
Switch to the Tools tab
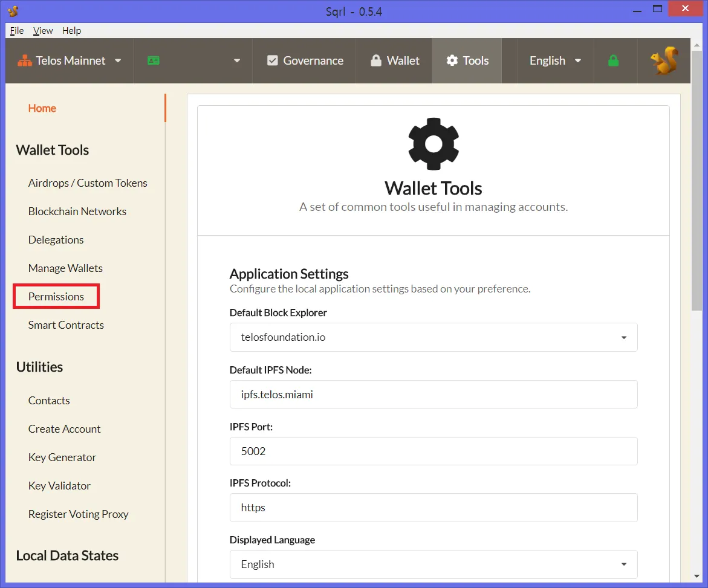[x=467, y=60]
